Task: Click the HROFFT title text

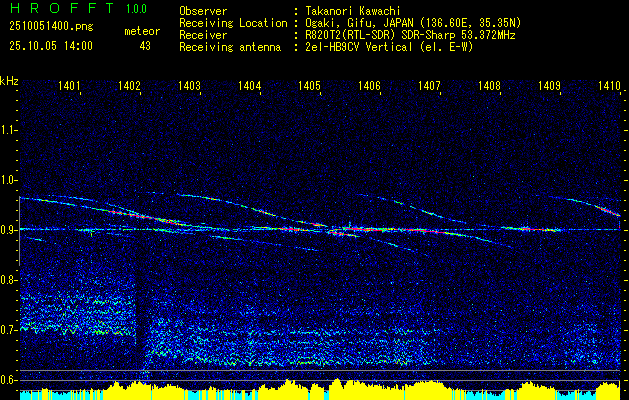Action: 63,8
